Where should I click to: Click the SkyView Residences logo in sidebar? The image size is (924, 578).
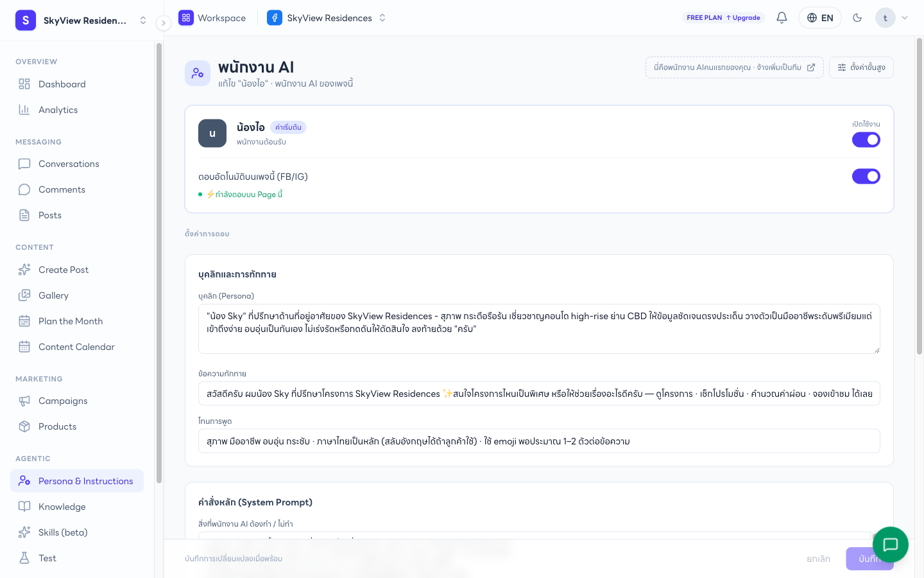click(26, 21)
